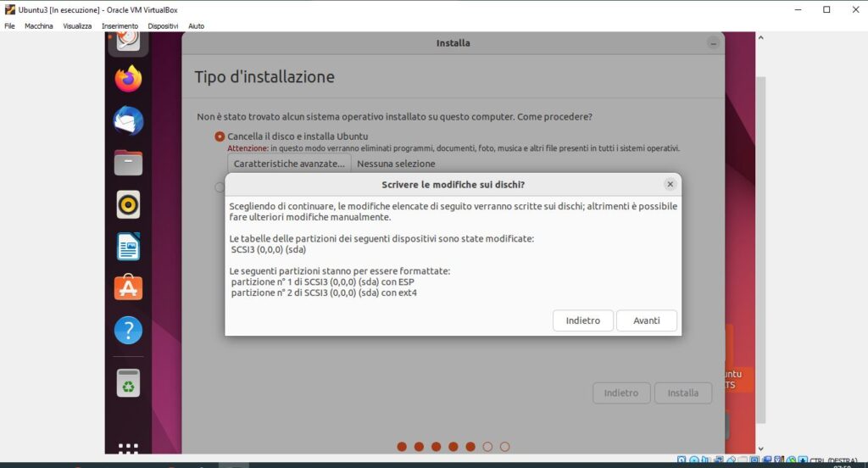Close the 'Scrivere le modifiche sui dischi?' dialog
The width and height of the screenshot is (868, 468).
(670, 185)
